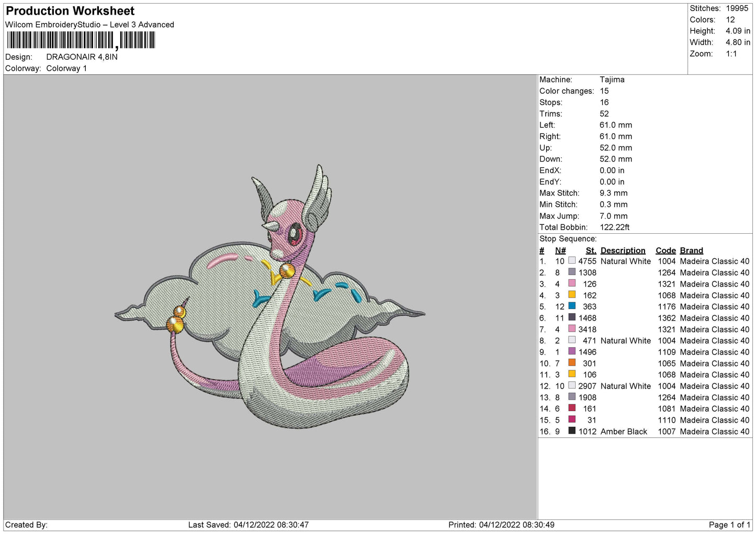Image resolution: width=756 pixels, height=534 pixels.
Task: Click the Colors value 12
Action: (x=730, y=20)
